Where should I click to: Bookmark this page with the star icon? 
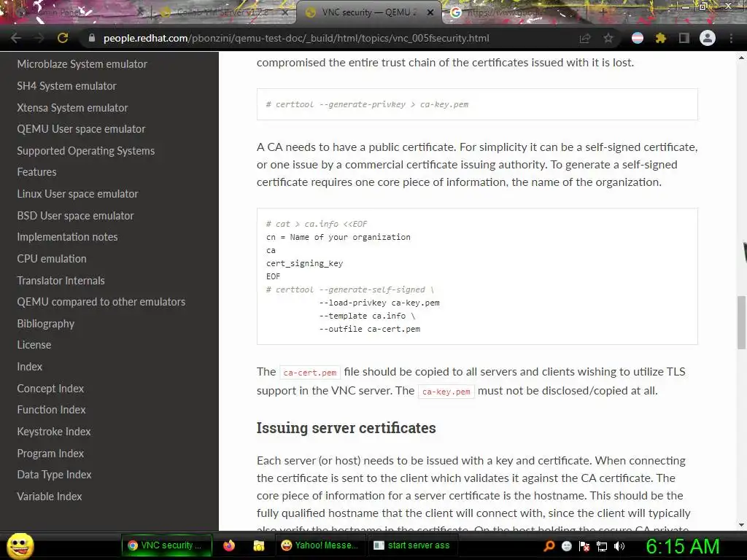(608, 38)
